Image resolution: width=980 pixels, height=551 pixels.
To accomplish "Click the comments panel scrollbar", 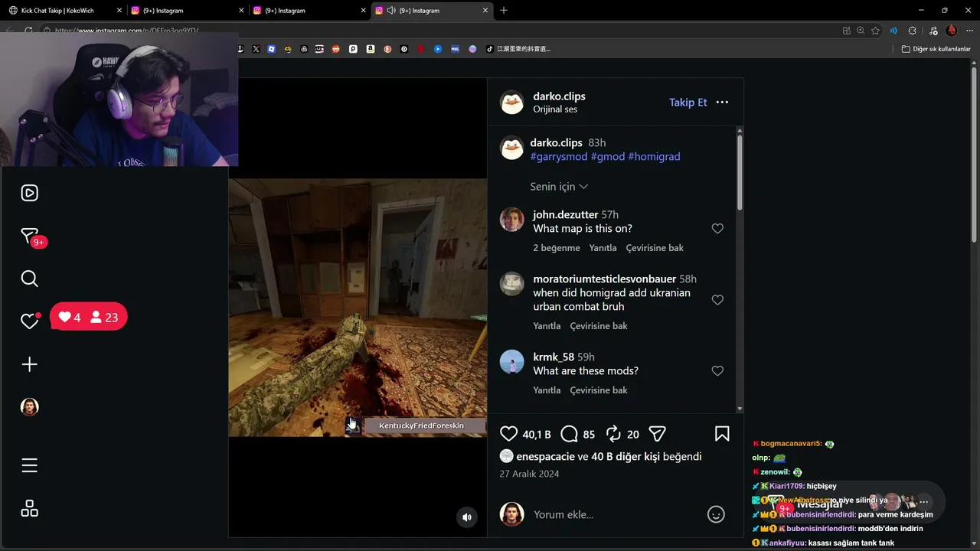I will 740,173.
